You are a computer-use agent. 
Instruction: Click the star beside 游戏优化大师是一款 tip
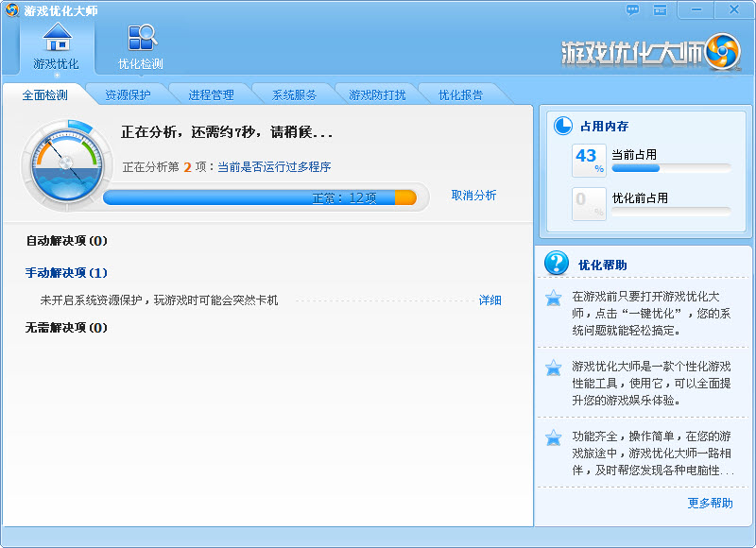(554, 368)
